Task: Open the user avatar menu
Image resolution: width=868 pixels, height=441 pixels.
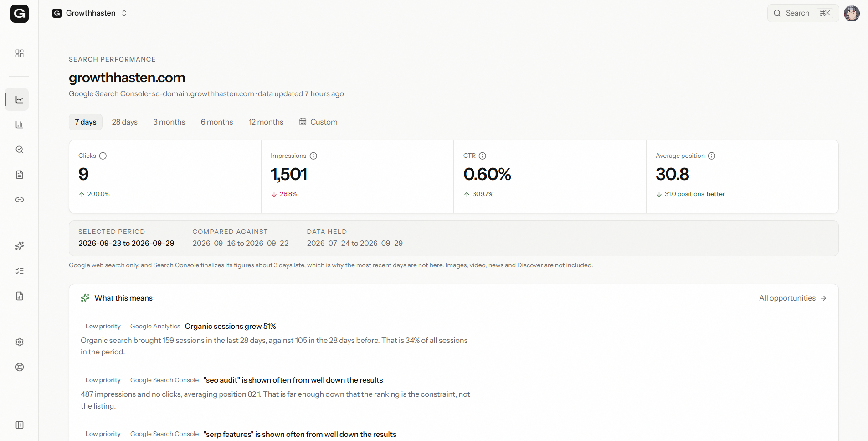Action: point(852,13)
